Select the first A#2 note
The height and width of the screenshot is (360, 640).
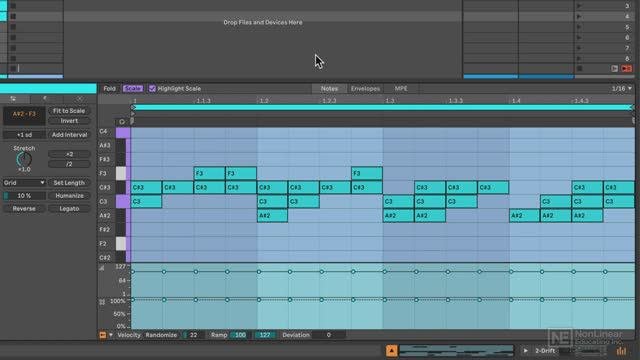point(272,216)
